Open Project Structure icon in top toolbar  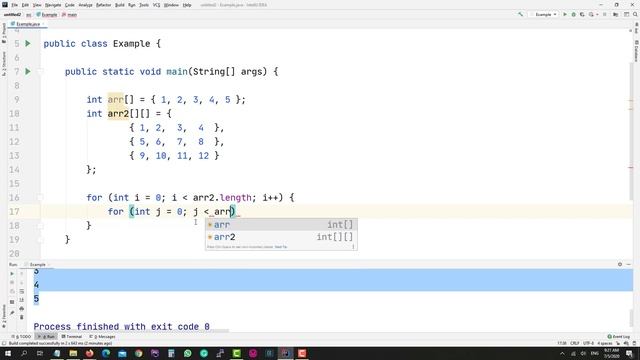tap(616, 14)
